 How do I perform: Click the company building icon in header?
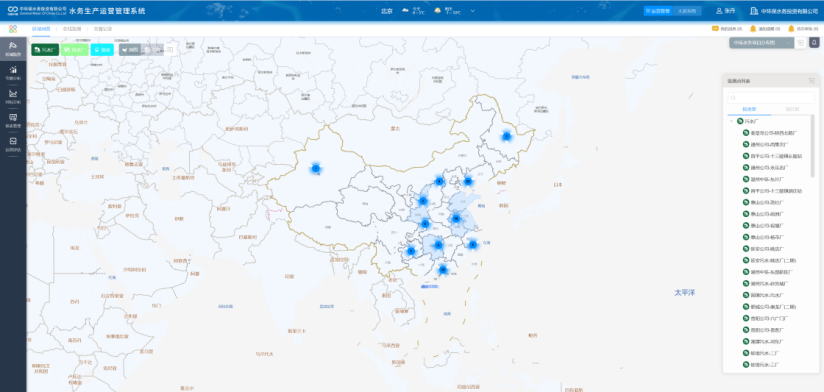click(x=754, y=11)
